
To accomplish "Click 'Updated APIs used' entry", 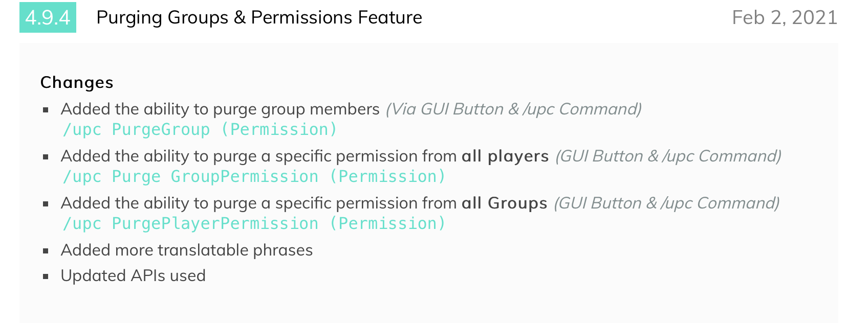I will [133, 275].
